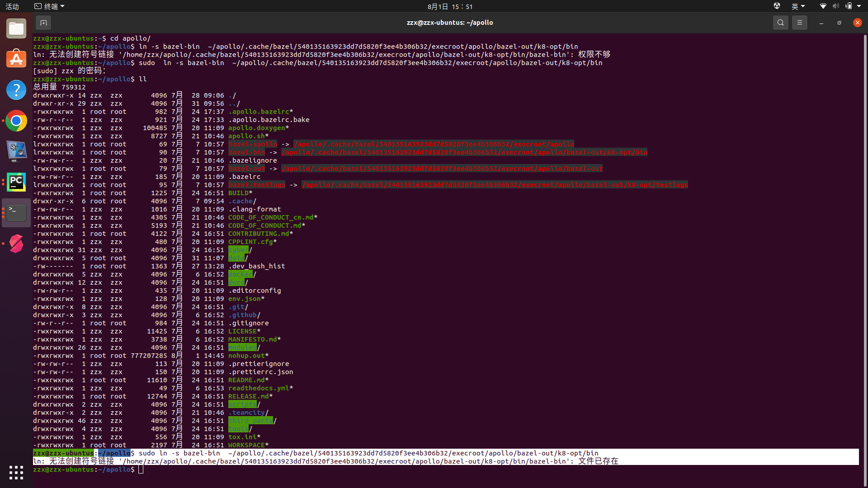Open PyCharm from the dock
868x488 pixels.
[x=16, y=182]
